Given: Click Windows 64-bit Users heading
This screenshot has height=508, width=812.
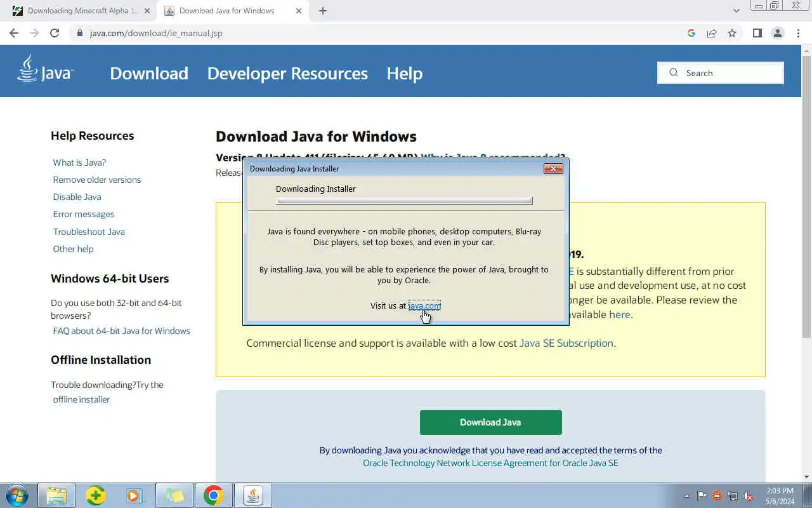Looking at the screenshot, I should point(110,279).
